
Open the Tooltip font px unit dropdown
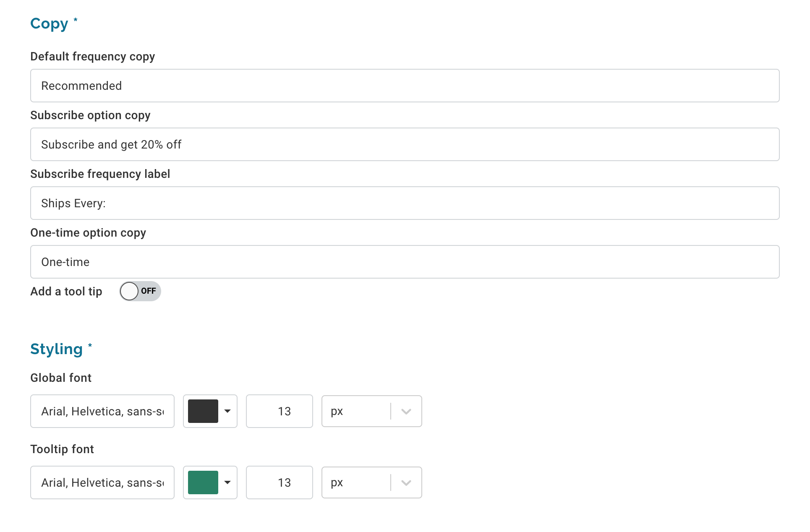tap(372, 482)
